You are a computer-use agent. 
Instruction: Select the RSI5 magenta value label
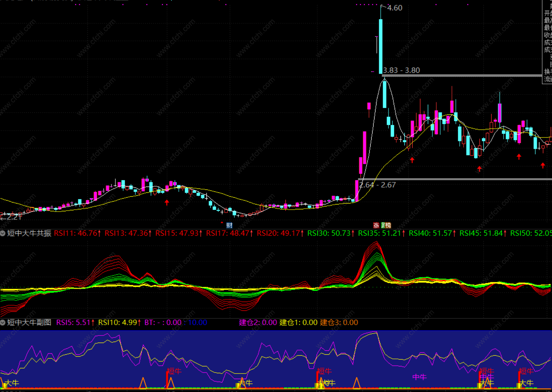click(x=75, y=322)
